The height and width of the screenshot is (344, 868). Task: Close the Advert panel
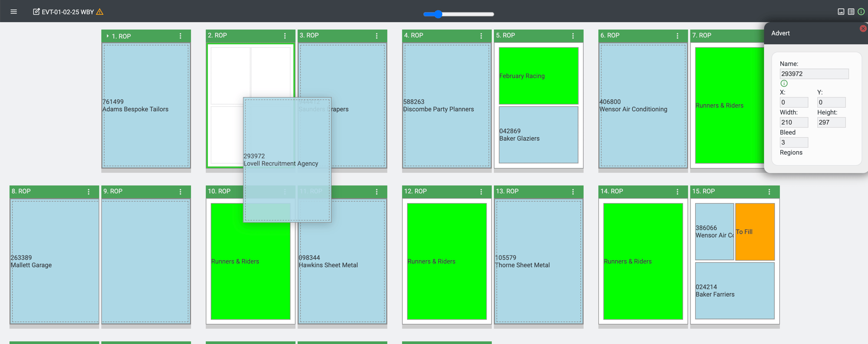863,28
